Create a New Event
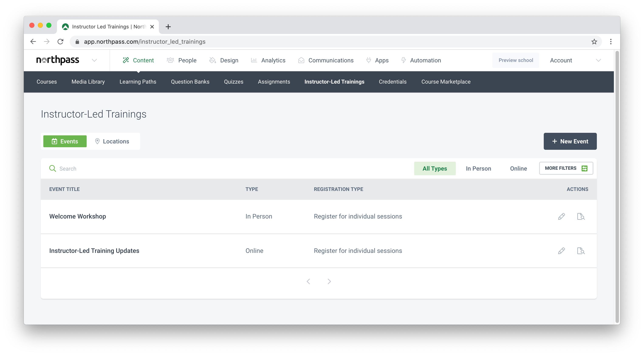Screen dimensions: 644x356 tap(570, 141)
